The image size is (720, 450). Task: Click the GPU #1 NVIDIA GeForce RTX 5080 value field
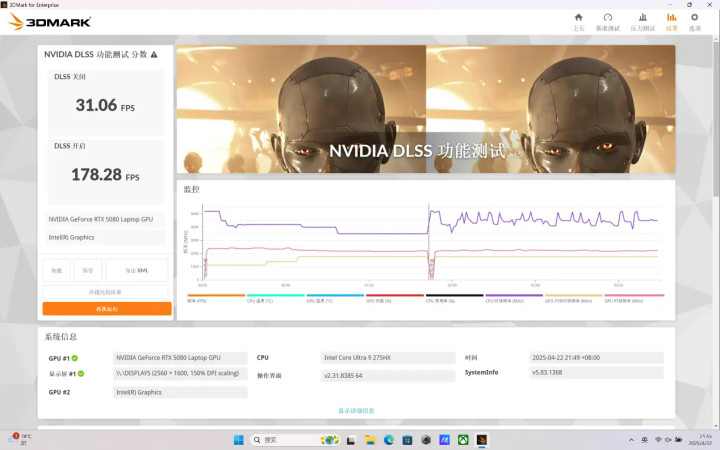click(180, 358)
